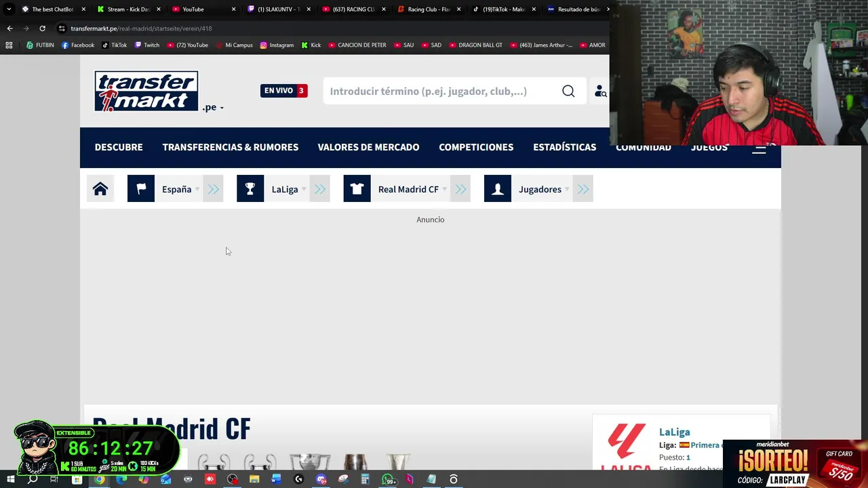Click the Transfermarkt logo
The height and width of the screenshot is (488, 868).
click(146, 91)
